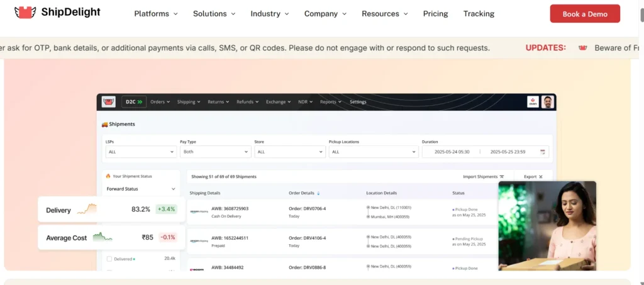Go to the Pricing page

[x=435, y=14]
